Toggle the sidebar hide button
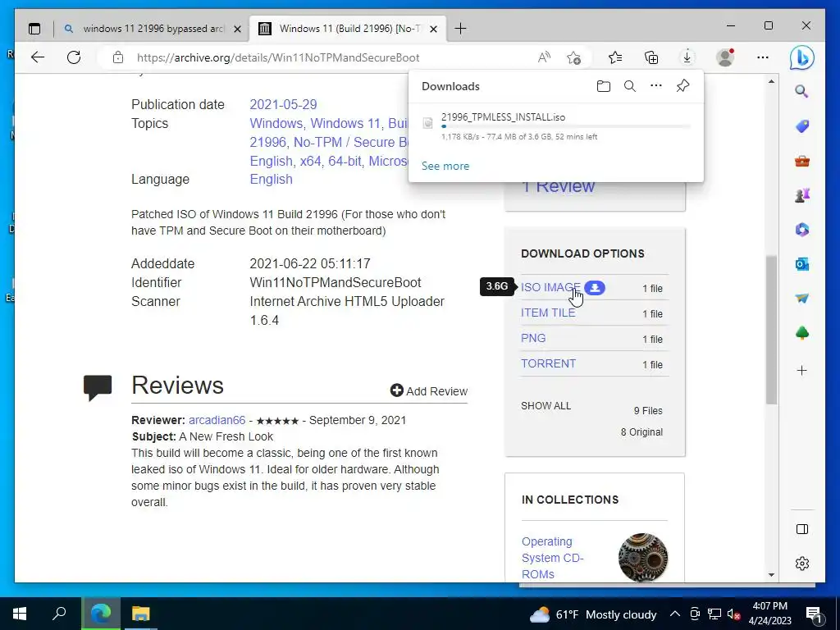Image resolution: width=840 pixels, height=630 pixels. 802,529
